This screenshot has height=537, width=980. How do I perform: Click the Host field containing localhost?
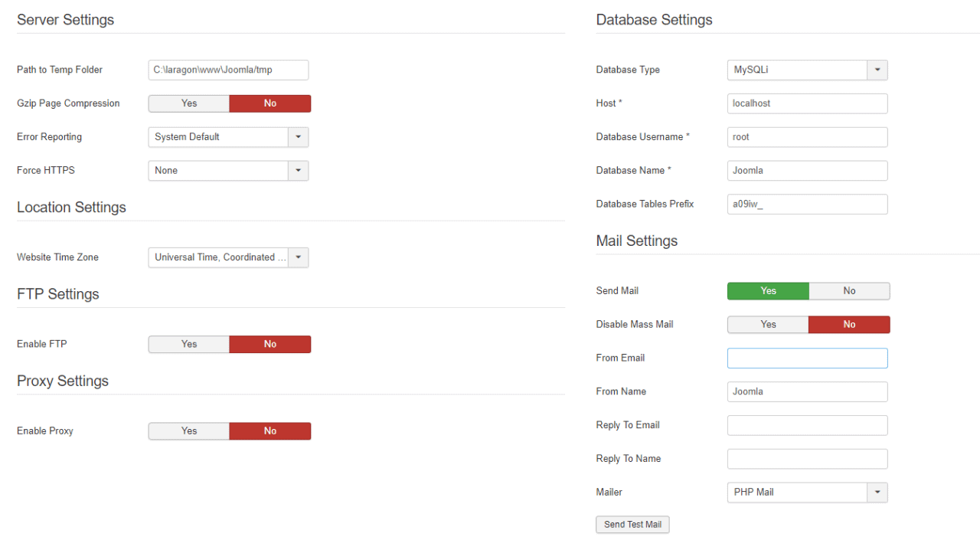pyautogui.click(x=807, y=103)
